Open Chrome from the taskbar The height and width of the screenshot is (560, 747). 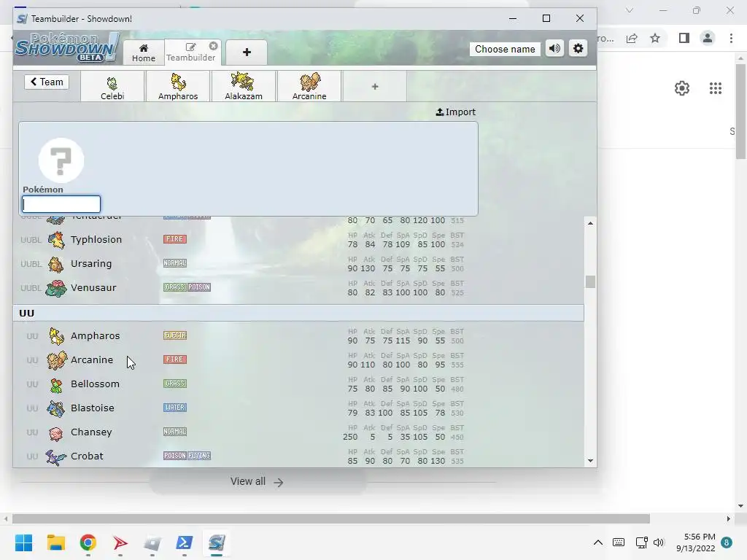click(x=88, y=542)
